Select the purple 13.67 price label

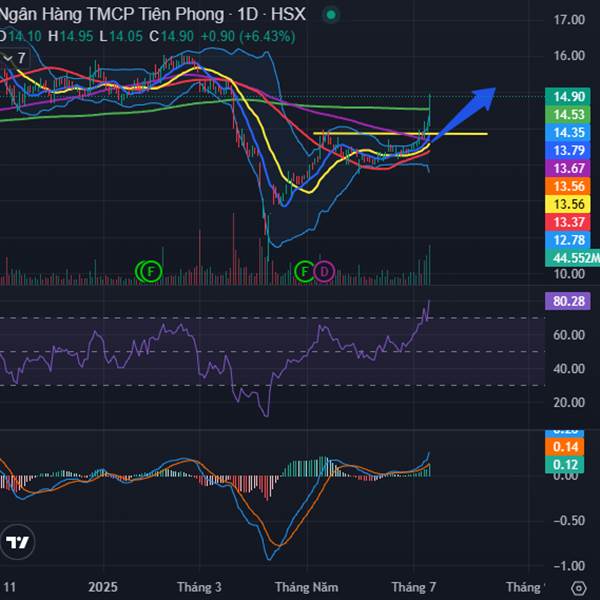click(568, 168)
